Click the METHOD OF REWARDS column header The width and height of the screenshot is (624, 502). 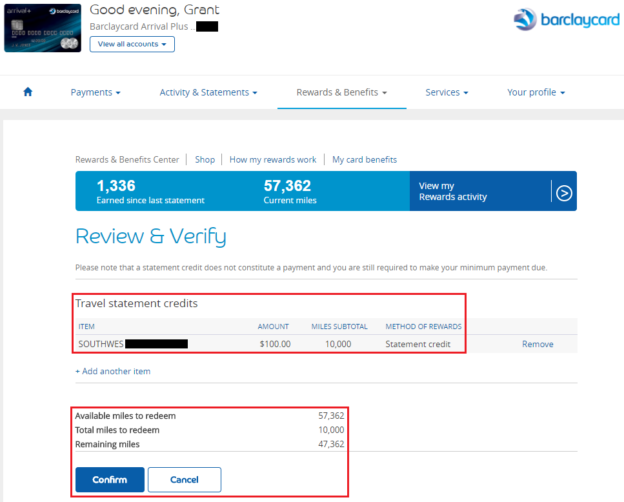tap(423, 326)
